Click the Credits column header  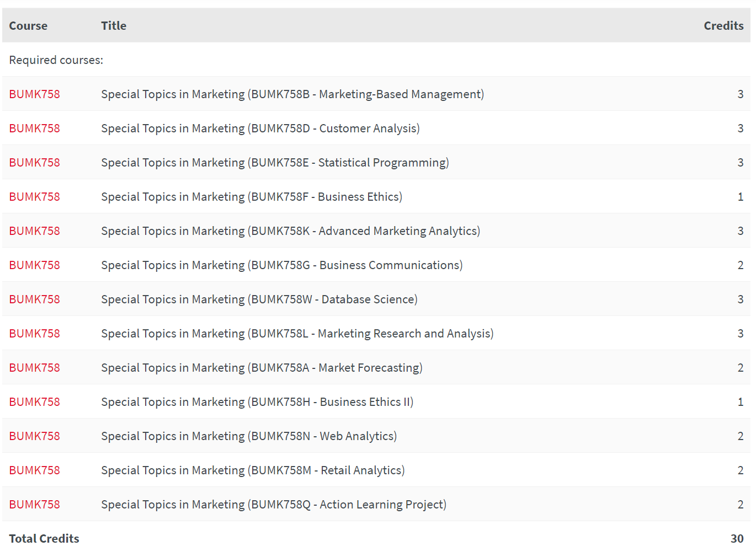[723, 26]
